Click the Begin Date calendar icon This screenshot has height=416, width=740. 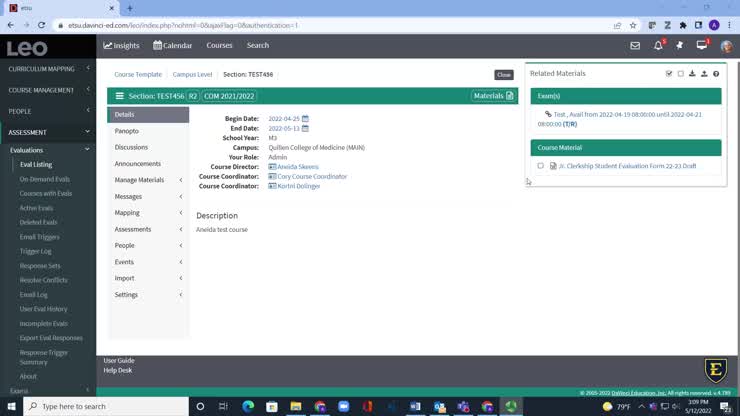point(305,119)
